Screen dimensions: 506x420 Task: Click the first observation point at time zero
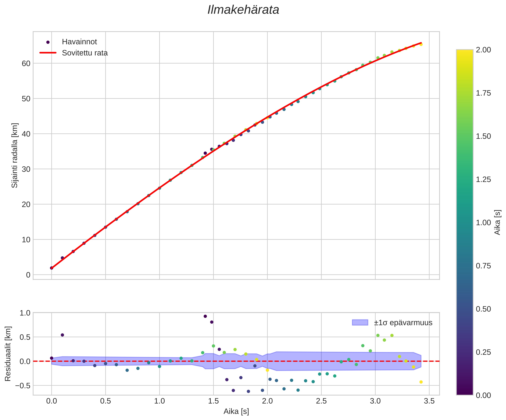[52, 268]
